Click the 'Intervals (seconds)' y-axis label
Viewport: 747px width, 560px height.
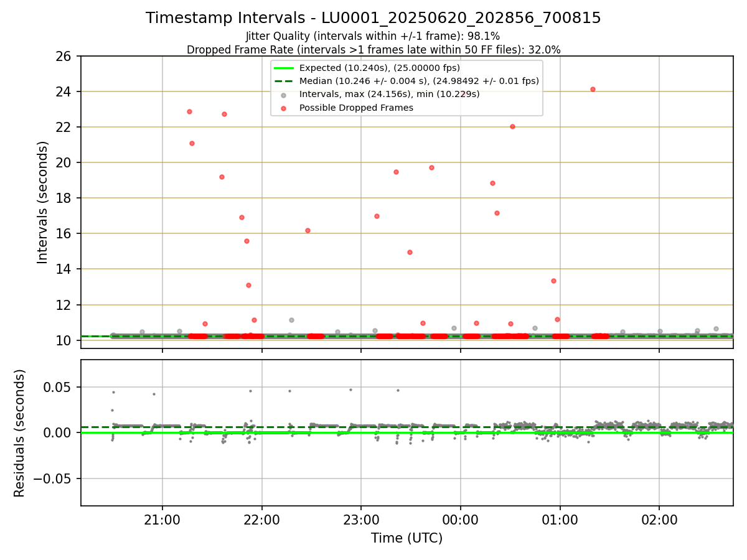click(x=42, y=202)
